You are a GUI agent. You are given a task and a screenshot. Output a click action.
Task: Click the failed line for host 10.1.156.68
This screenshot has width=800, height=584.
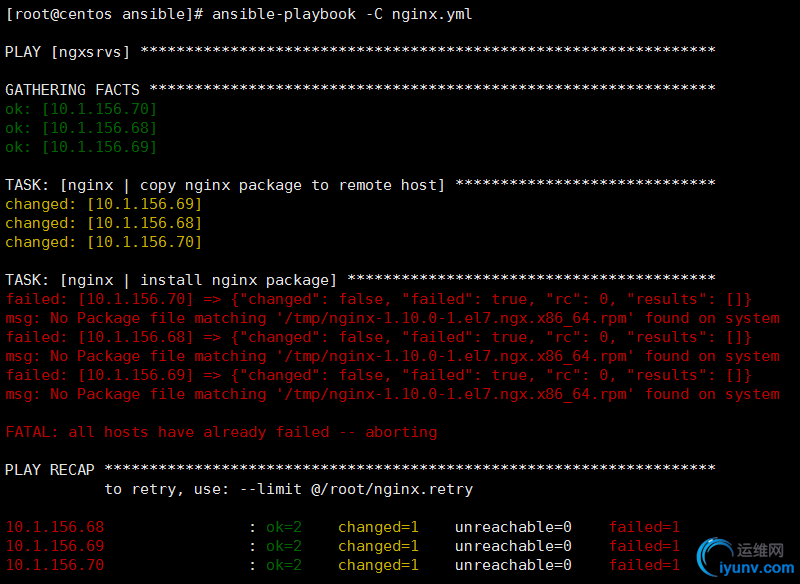point(379,337)
